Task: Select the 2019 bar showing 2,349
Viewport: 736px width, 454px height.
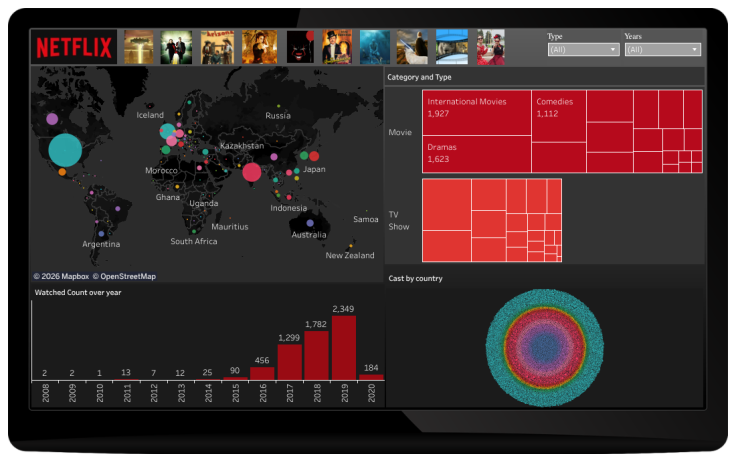Action: (x=344, y=348)
